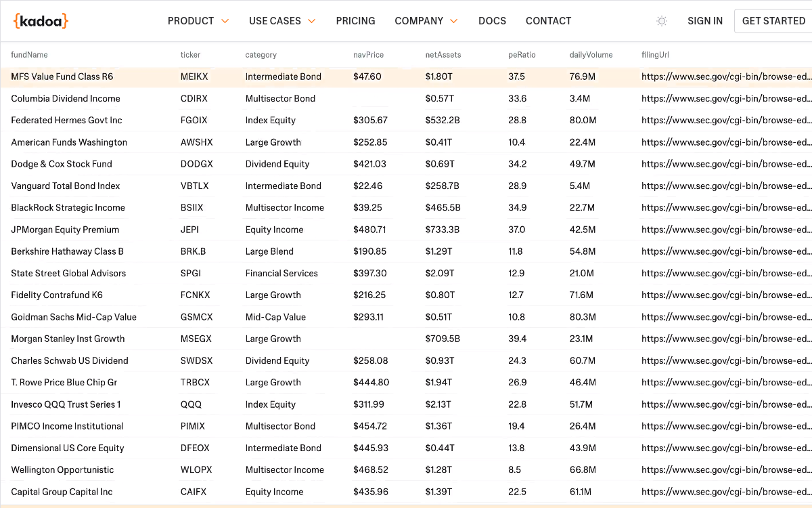
Task: Click Capital Group Capital Inc
Action: (62, 492)
